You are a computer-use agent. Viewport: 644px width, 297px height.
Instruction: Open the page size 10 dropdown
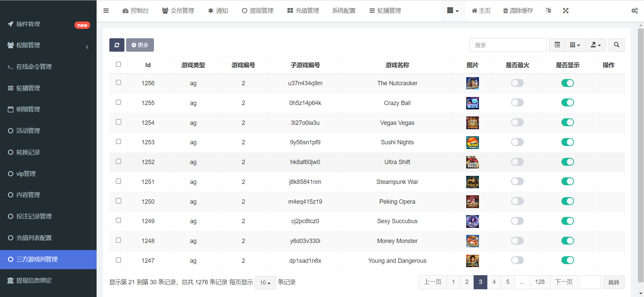point(265,283)
